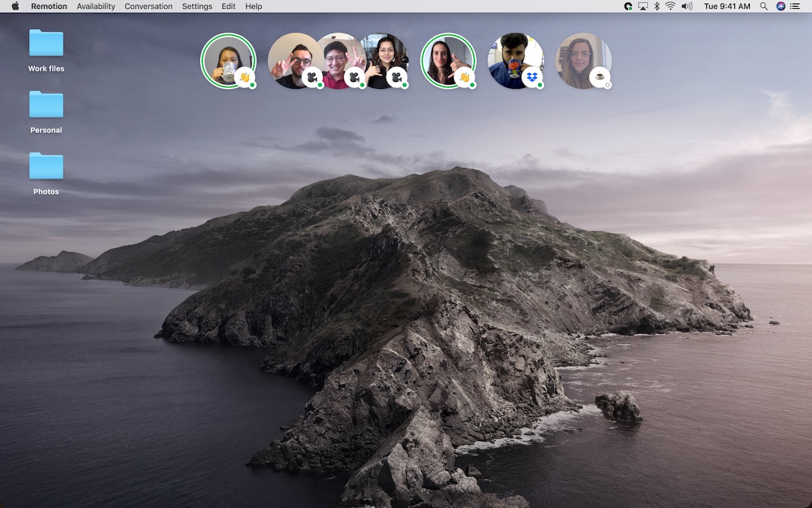The width and height of the screenshot is (812, 508).
Task: Select the avatar of woman with long hair and glasses
Action: [583, 61]
